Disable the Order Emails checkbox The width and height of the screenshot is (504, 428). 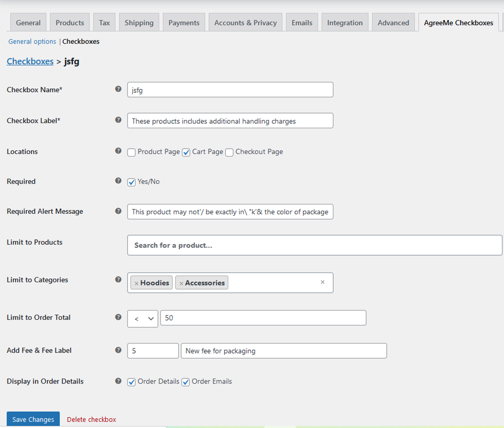(185, 382)
